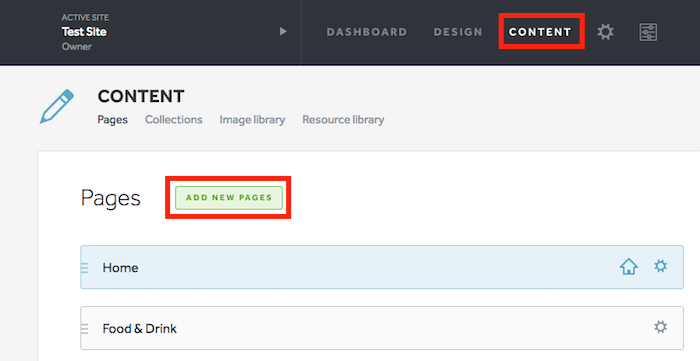
Task: Click the pencil Content icon
Action: pos(57,106)
